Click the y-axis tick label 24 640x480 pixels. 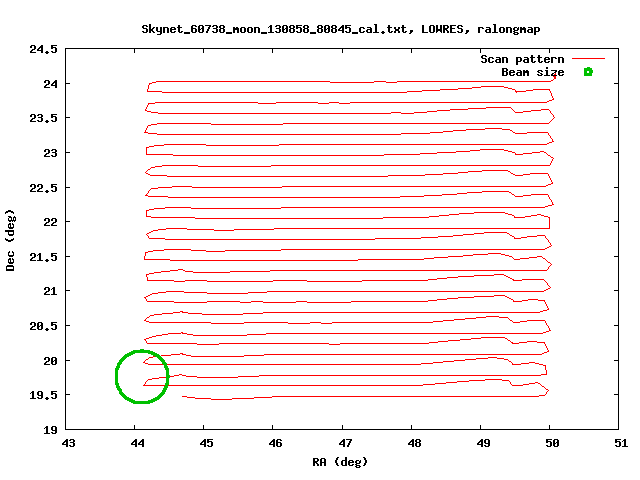coord(51,84)
